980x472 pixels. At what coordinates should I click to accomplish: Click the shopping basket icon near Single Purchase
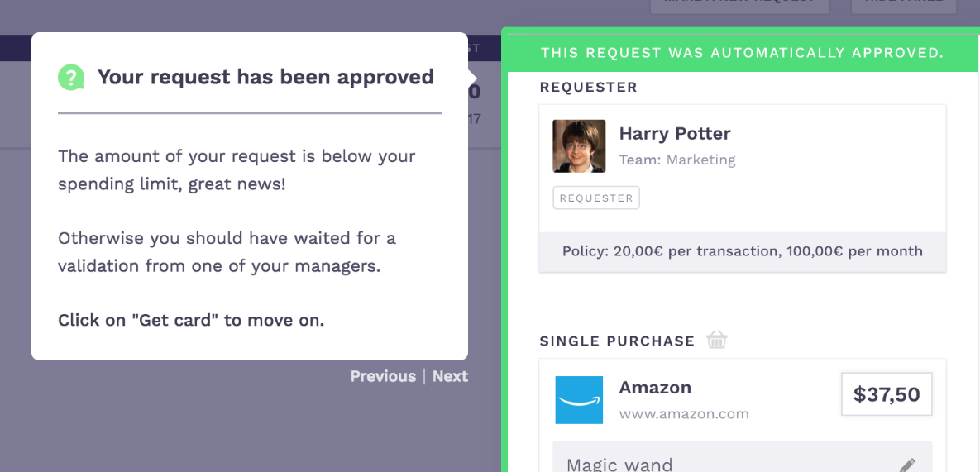(x=717, y=340)
